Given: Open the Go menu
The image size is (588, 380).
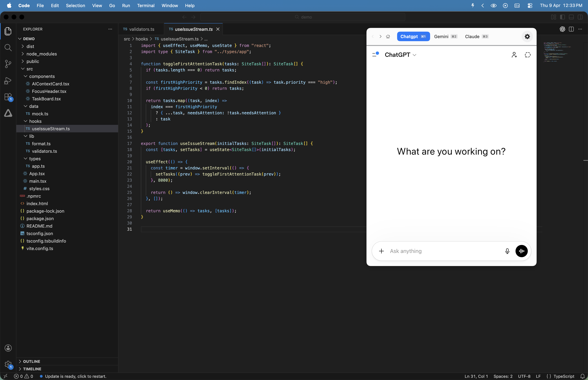Looking at the screenshot, I should pyautogui.click(x=112, y=5).
